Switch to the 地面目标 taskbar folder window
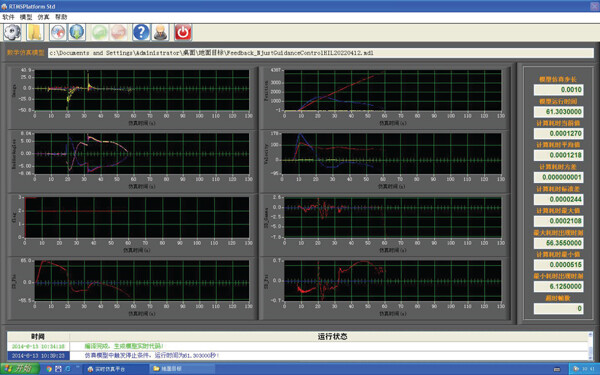 167,369
